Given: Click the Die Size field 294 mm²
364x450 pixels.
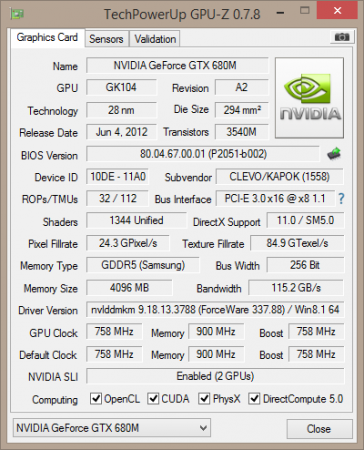Looking at the screenshot, I should pyautogui.click(x=242, y=110).
